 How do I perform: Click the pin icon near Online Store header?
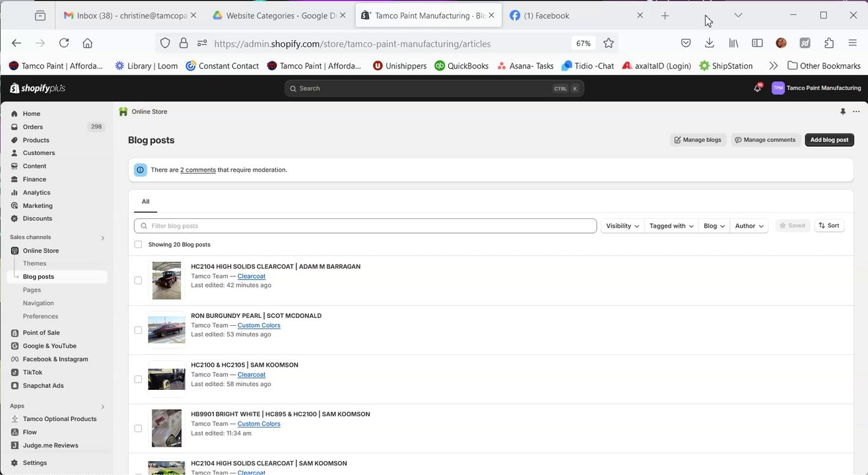[843, 111]
